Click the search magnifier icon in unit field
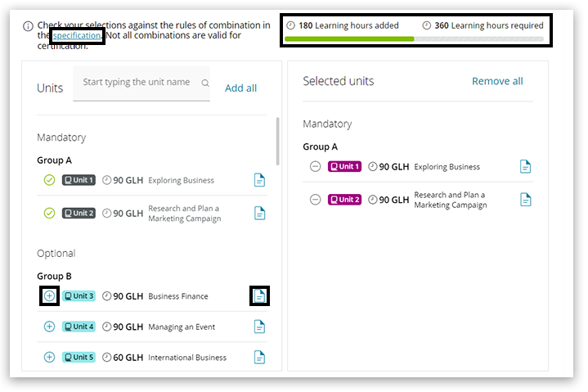Viewport: 588px width, 392px height. (x=204, y=83)
